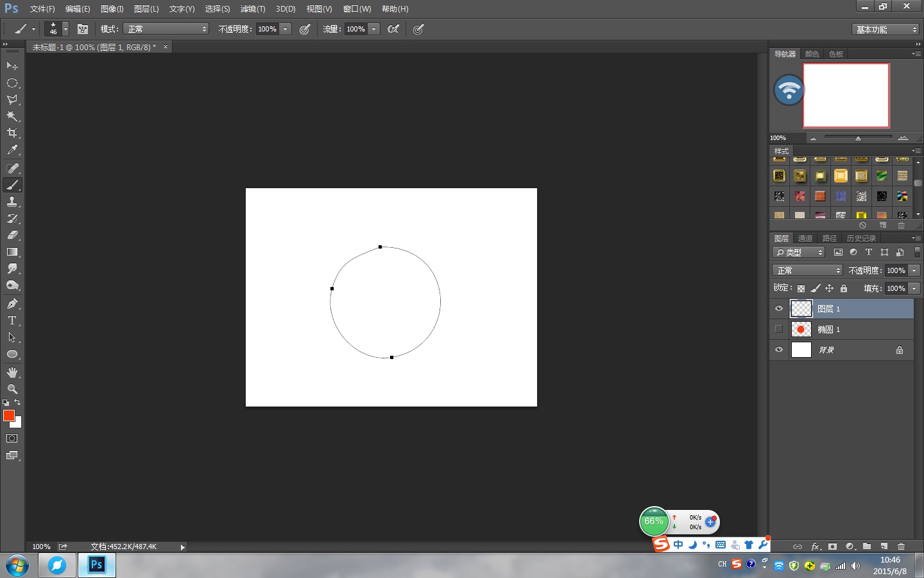
Task: Click the Windows Start button
Action: click(17, 566)
